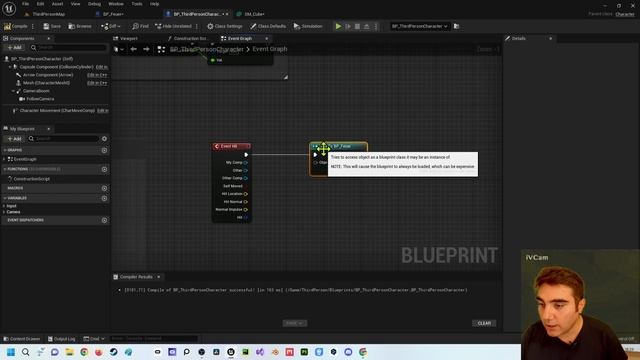Open the Output Log

[x=61, y=339]
